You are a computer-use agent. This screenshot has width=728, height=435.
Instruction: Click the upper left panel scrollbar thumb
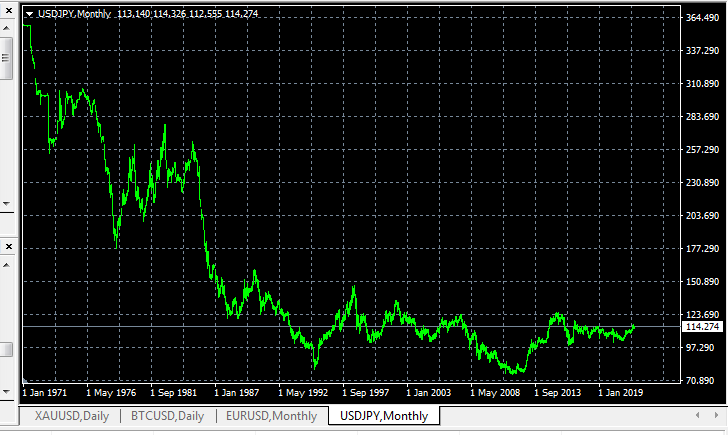tap(5, 58)
